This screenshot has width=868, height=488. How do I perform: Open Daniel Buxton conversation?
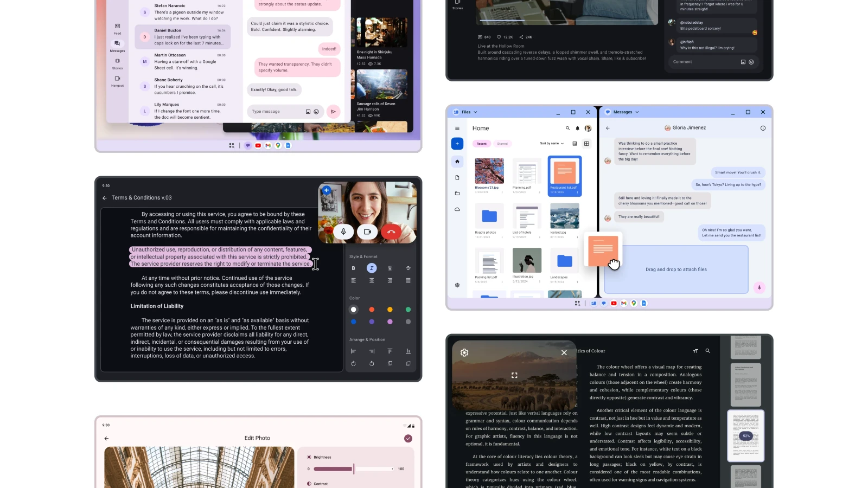[x=182, y=37]
